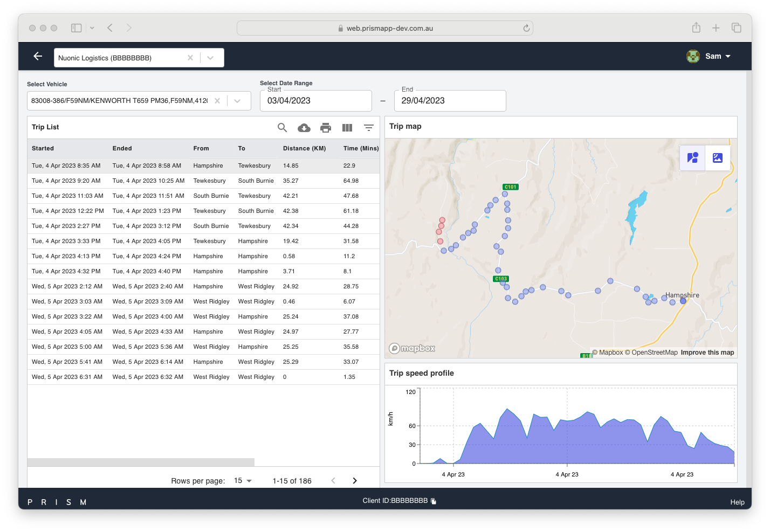Reload the page in browser
The height and width of the screenshot is (532, 770).
[526, 28]
